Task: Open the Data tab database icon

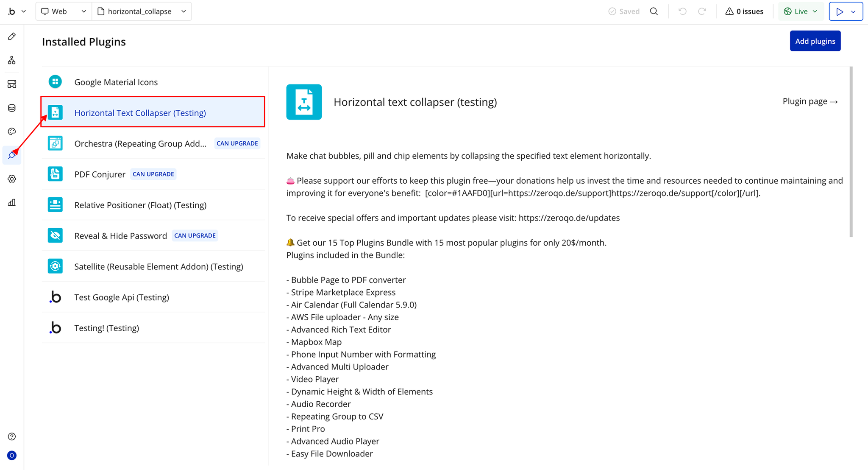Action: (x=12, y=108)
